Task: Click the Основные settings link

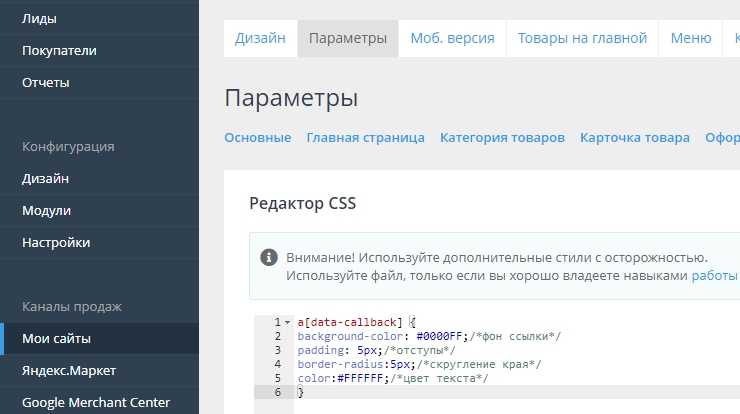Action: point(257,137)
